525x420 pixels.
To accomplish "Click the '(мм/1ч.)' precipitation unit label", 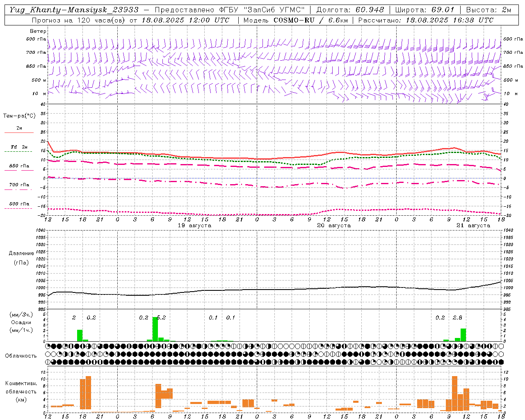I will [x=21, y=330].
